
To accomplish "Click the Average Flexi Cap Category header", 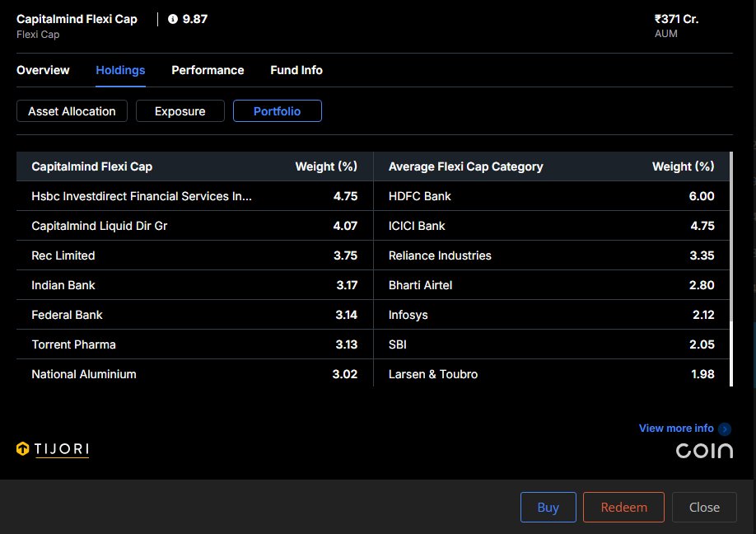I will (466, 166).
